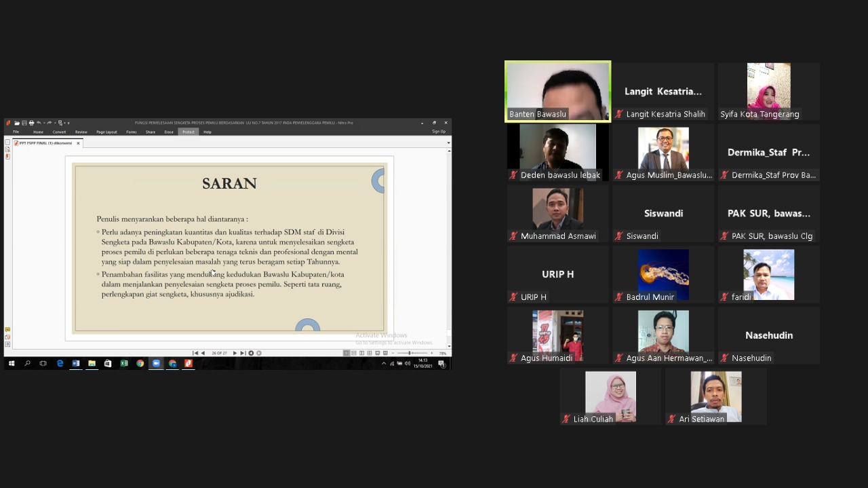
Task: Expand customize quick access toolbar dropdown
Action: tap(68, 123)
